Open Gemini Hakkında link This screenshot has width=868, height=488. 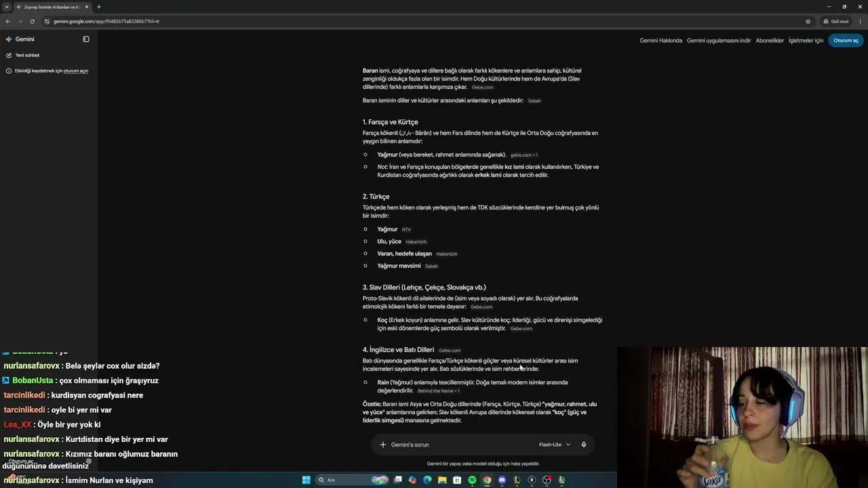click(660, 41)
